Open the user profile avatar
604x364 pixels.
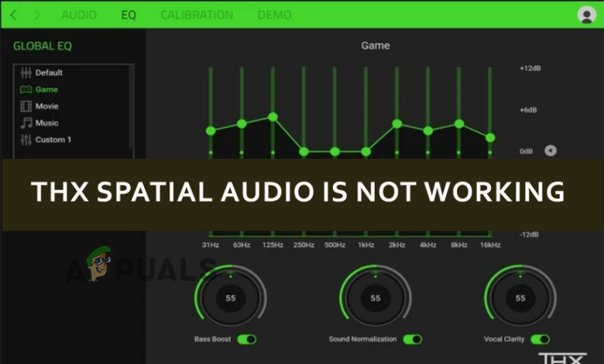point(587,15)
